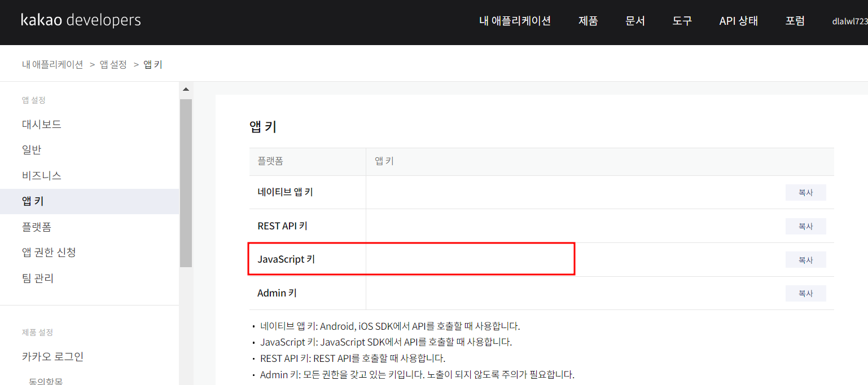This screenshot has width=868, height=385.
Task: Open the dlalwl723 account menu
Action: tap(850, 21)
